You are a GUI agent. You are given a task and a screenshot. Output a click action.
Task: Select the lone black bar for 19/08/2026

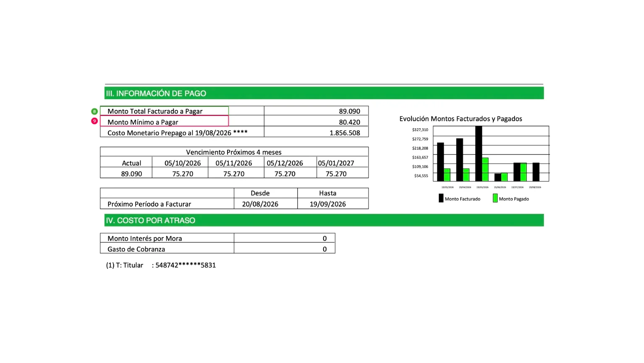click(x=536, y=172)
